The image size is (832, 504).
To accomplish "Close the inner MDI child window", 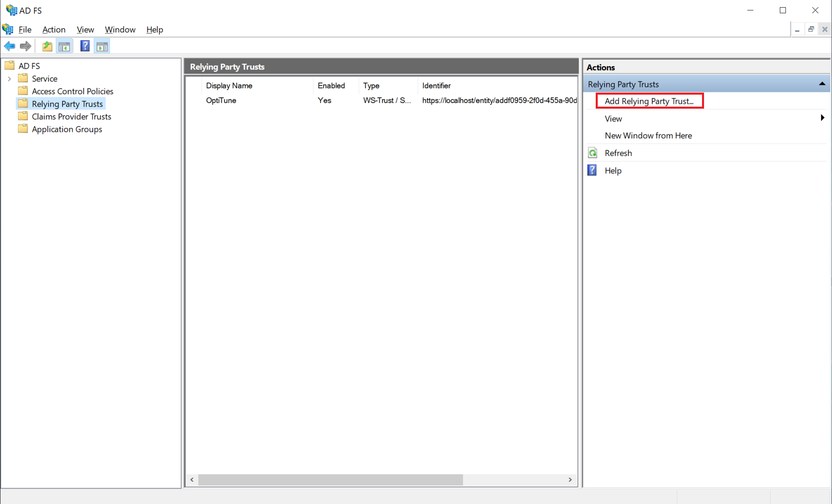I will click(x=825, y=29).
